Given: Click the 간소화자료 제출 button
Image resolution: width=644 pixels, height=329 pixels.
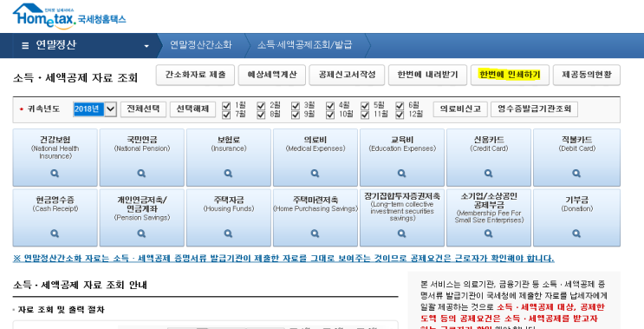Looking at the screenshot, I should [x=195, y=75].
